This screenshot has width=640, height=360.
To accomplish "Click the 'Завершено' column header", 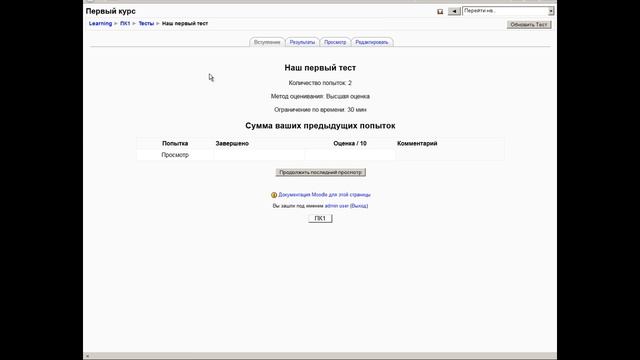I will coord(232,143).
